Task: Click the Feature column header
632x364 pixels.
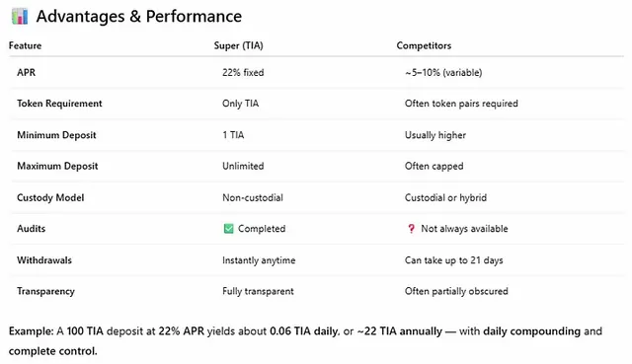Action: 25,45
